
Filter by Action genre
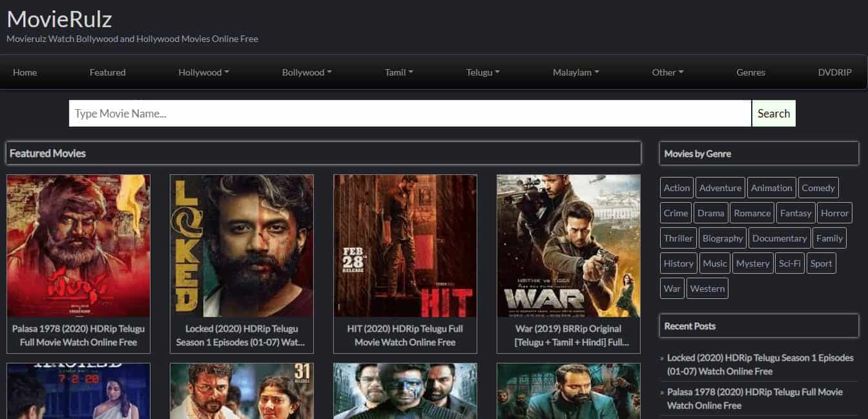pos(677,188)
